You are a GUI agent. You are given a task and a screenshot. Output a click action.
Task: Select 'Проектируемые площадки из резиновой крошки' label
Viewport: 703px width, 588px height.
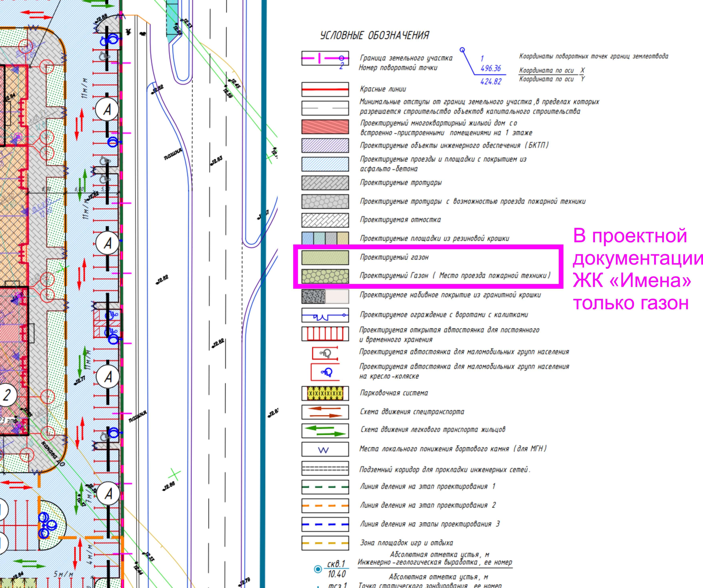434,239
